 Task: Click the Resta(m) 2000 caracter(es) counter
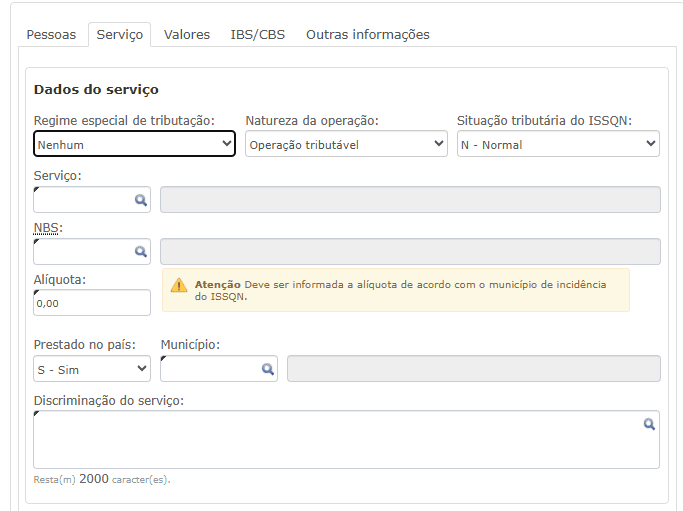(x=102, y=479)
